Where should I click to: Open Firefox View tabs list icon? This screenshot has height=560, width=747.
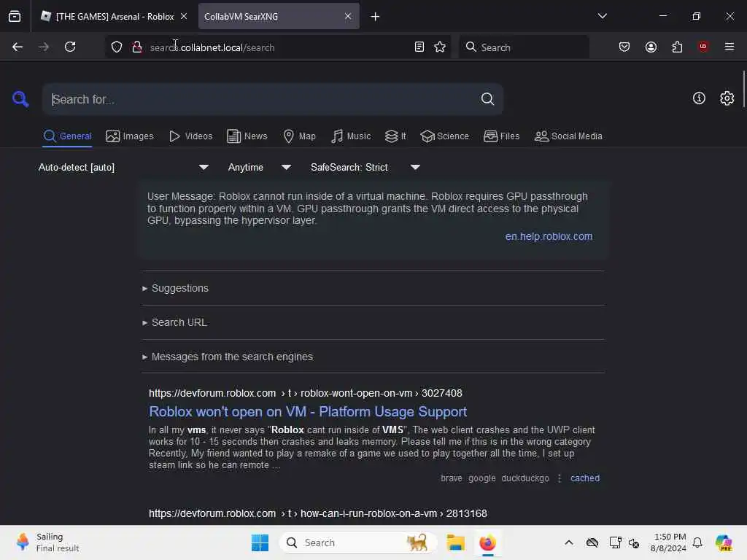[x=15, y=17]
